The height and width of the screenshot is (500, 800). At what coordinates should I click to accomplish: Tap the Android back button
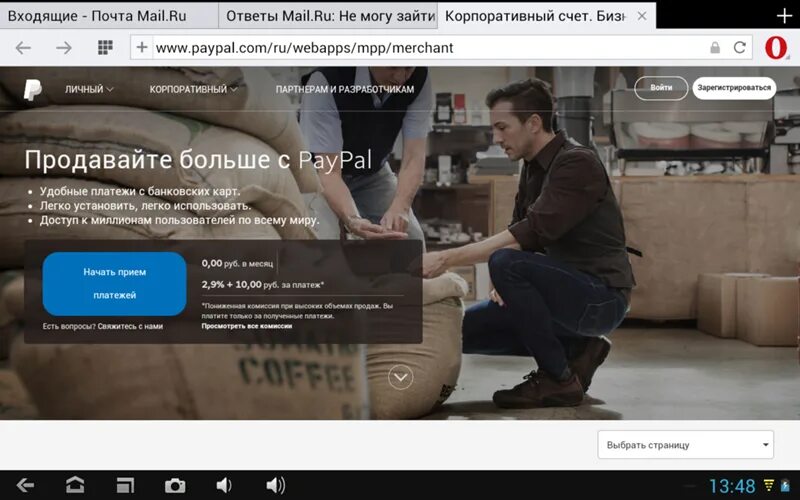coord(25,485)
